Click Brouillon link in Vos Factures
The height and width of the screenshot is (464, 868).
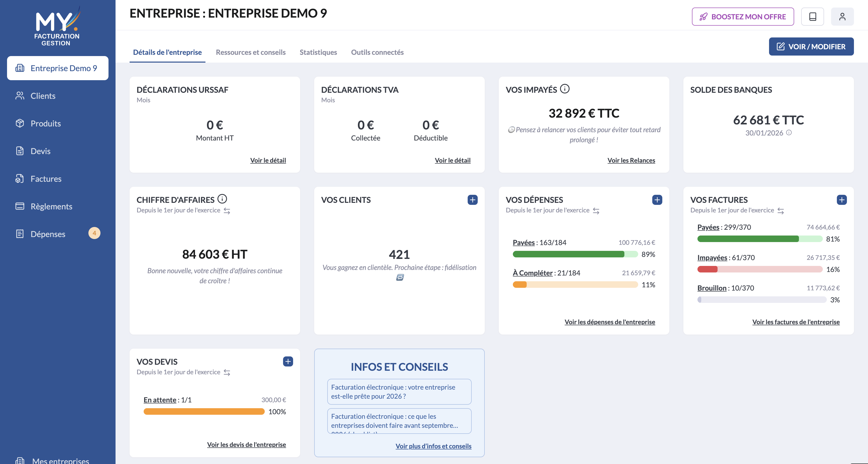712,288
